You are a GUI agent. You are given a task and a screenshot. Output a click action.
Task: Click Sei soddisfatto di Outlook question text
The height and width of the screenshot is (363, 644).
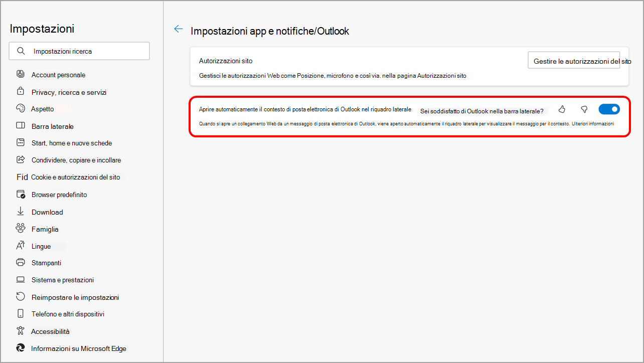pyautogui.click(x=482, y=111)
